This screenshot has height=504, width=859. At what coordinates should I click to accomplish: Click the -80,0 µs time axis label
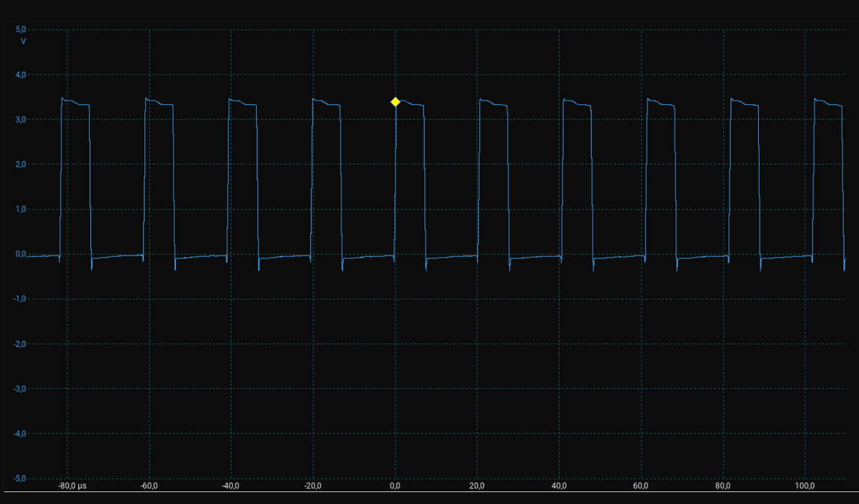click(x=72, y=485)
